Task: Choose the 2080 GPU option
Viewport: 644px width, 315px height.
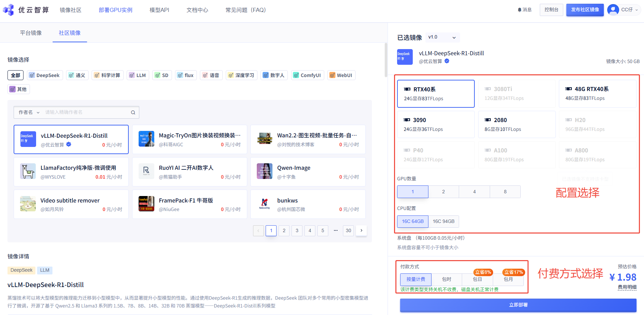Action: 517,124
